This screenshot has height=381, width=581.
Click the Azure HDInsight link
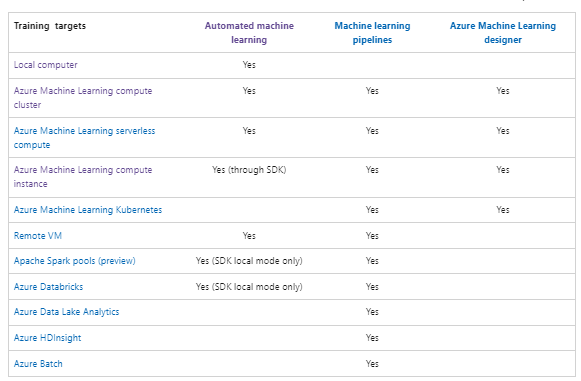[47, 338]
